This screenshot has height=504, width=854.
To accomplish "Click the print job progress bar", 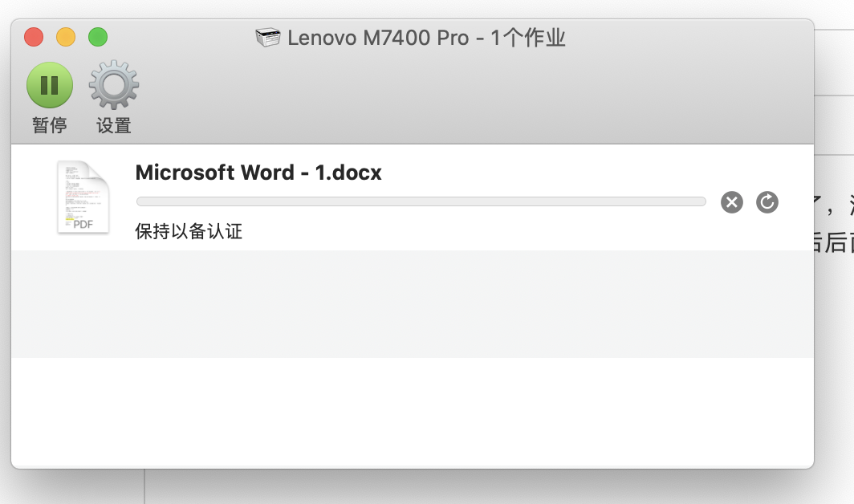I will pos(421,201).
